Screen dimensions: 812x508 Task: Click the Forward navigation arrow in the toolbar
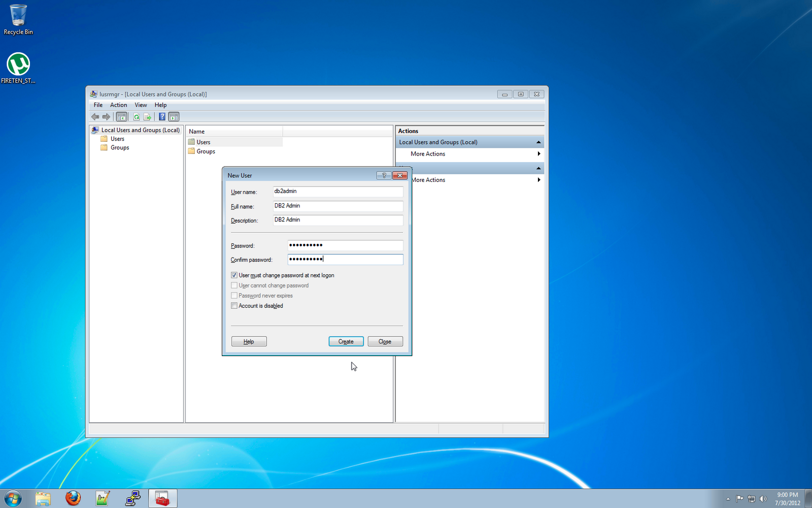click(107, 116)
